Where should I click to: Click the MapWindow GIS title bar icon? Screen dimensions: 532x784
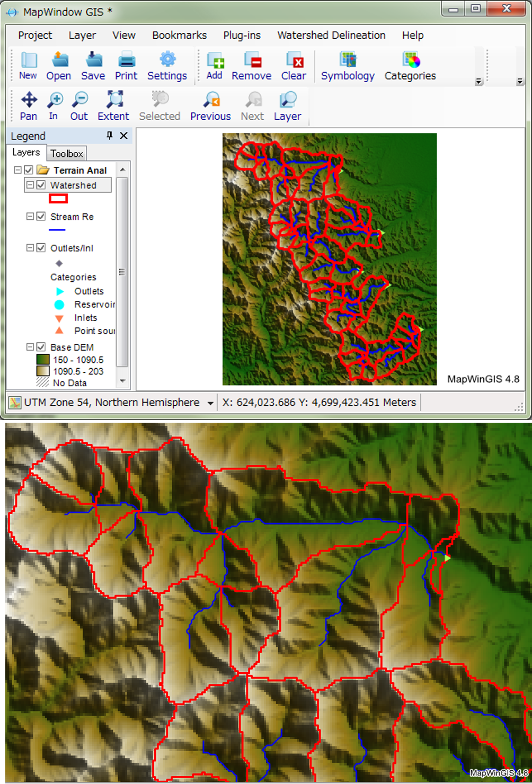point(12,12)
